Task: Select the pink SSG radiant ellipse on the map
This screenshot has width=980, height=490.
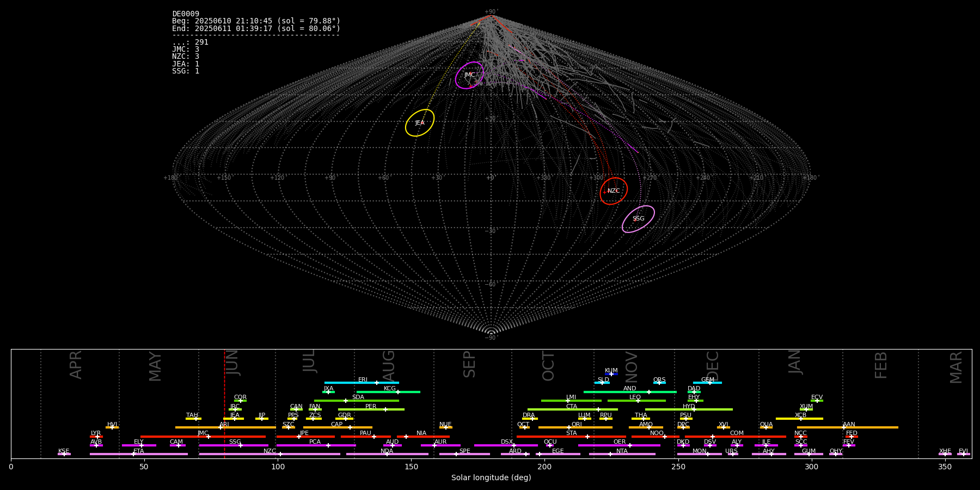Action: click(638, 219)
